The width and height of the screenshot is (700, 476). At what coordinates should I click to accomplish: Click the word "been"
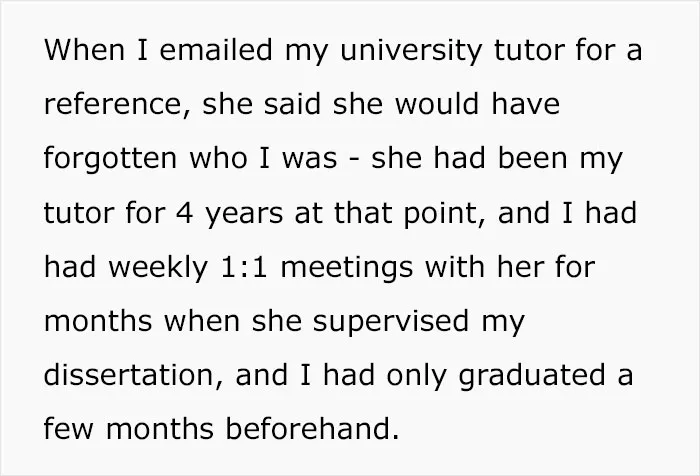[532, 158]
